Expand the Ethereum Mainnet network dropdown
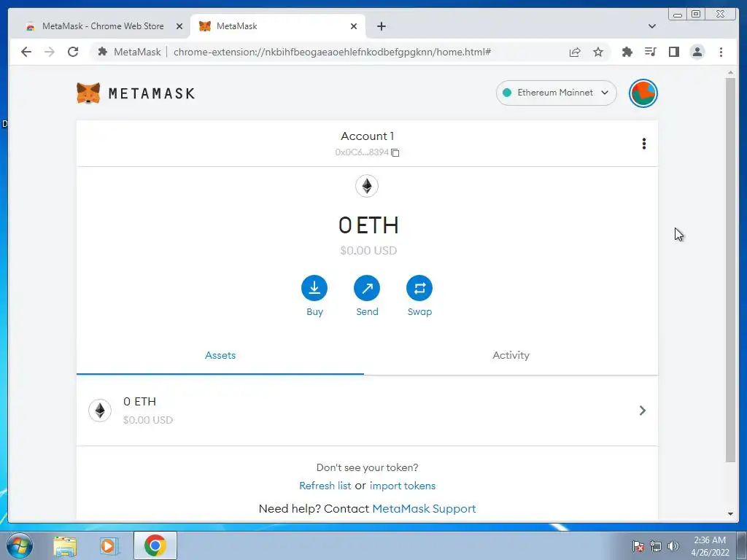This screenshot has height=560, width=747. coord(556,93)
